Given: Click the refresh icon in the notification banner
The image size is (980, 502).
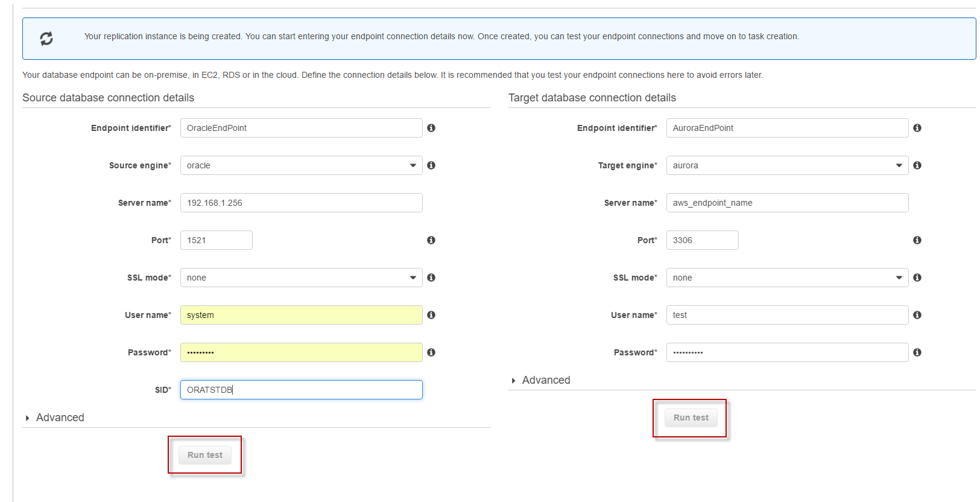Looking at the screenshot, I should (46, 39).
